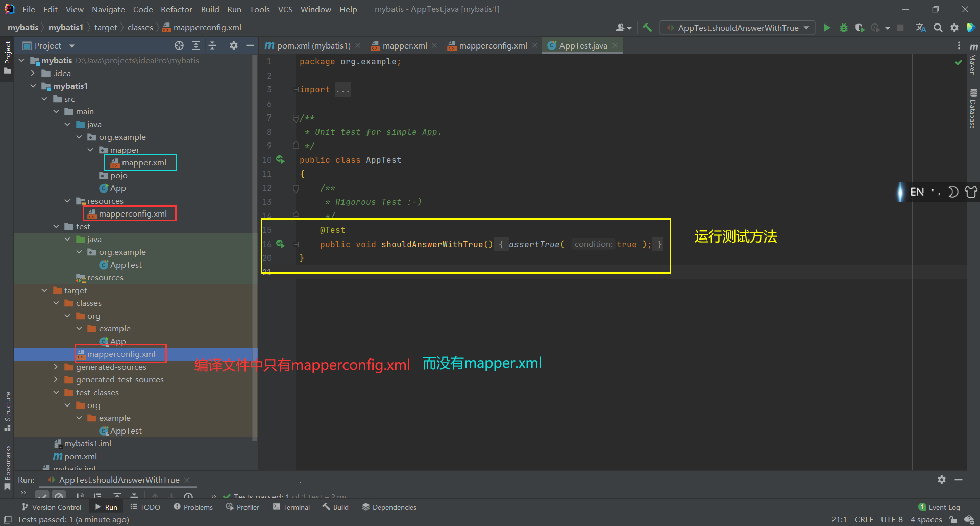Viewport: 980px width, 526px height.
Task: Run with Coverage using the shield icon
Action: click(x=860, y=28)
